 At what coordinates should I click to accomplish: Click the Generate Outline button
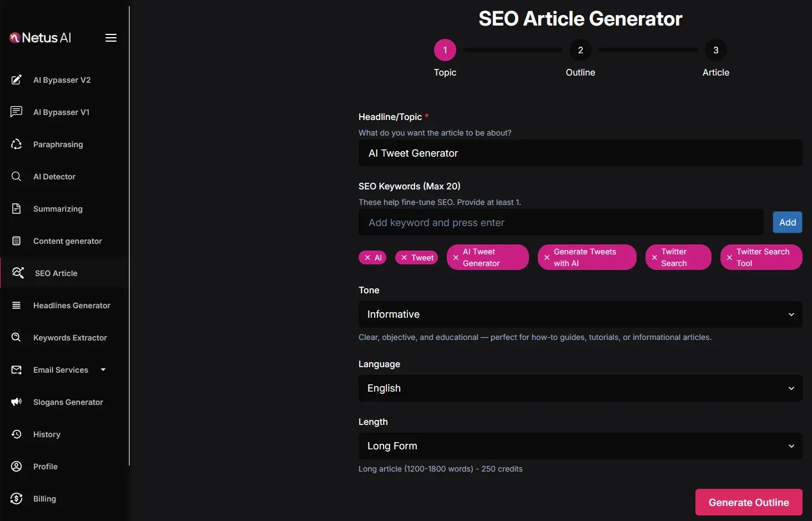click(749, 502)
